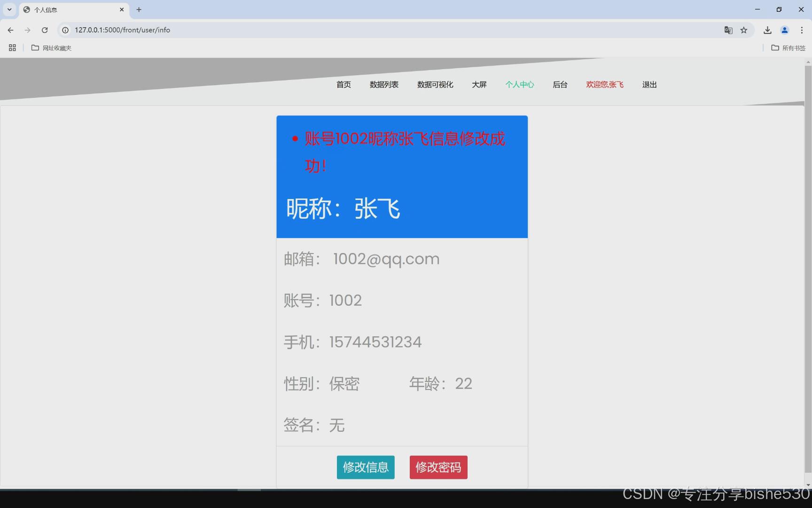Click the red 修改密码 button
Image resolution: width=812 pixels, height=508 pixels.
(x=438, y=467)
